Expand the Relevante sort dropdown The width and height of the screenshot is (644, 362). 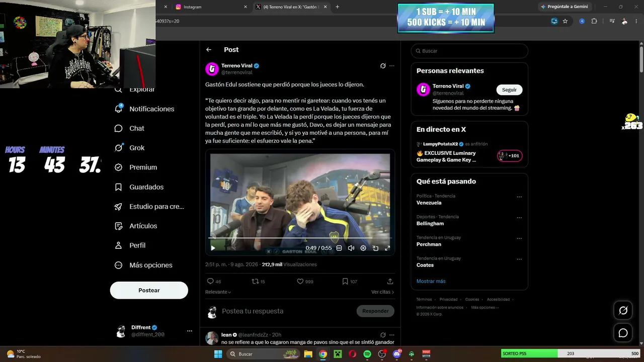pyautogui.click(x=218, y=292)
